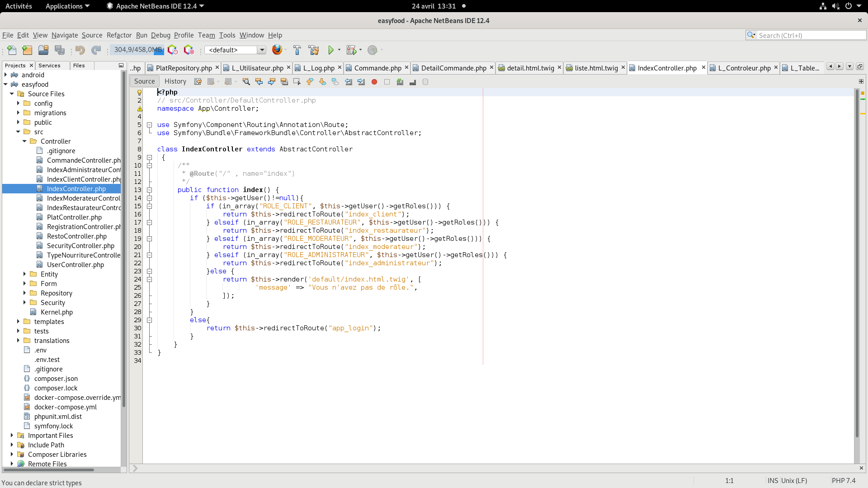Collapse code fold at line 13
The width and height of the screenshot is (868, 488).
point(149,190)
